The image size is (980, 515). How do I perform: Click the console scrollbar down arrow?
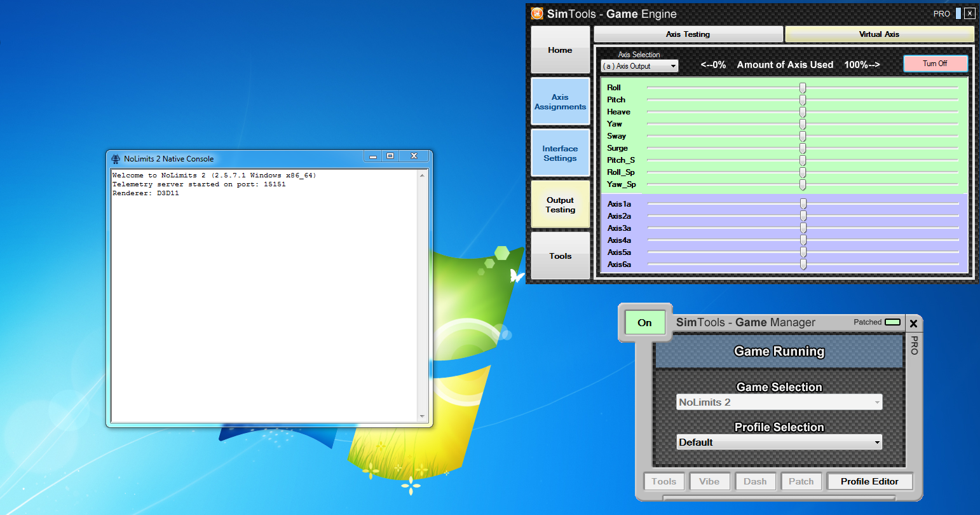coord(423,416)
